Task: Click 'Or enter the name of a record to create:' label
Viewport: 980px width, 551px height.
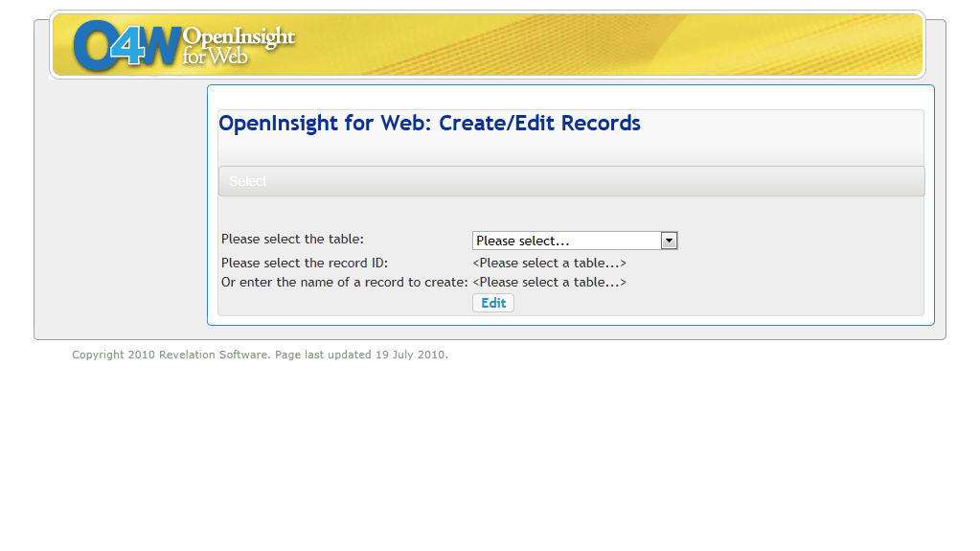Action: (344, 282)
